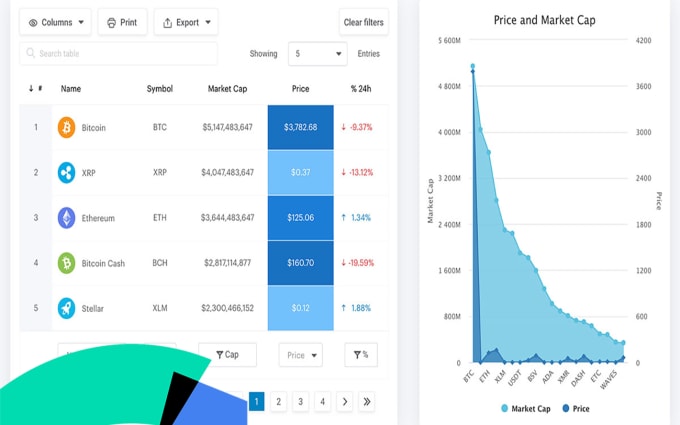
Task: Click market cap $2,300,466,152
Action: 227,308
